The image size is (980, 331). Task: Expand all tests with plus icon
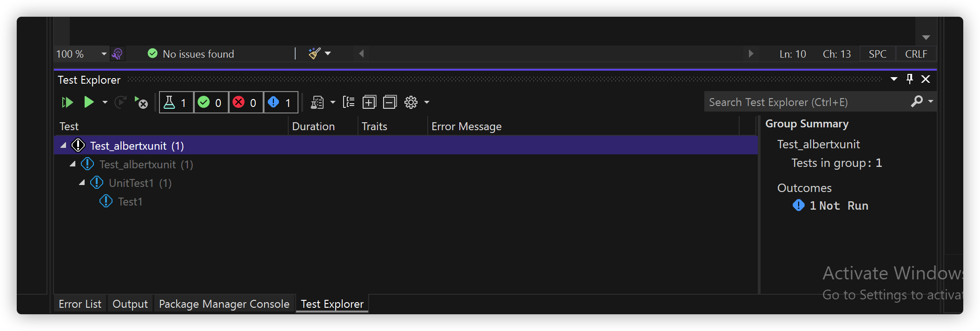(x=369, y=102)
